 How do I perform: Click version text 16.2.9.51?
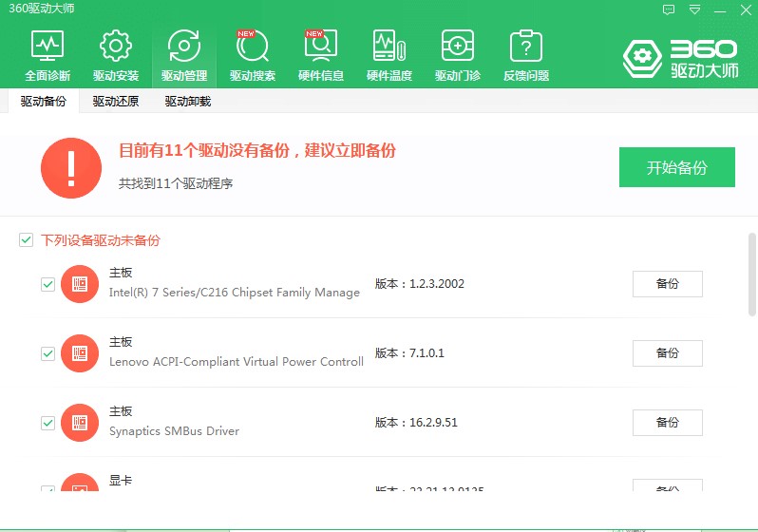(x=433, y=422)
